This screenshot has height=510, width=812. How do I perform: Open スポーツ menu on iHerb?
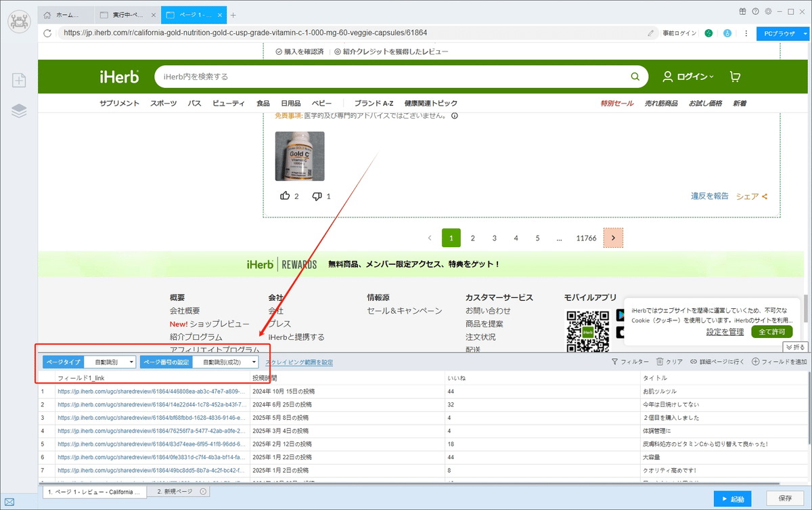point(163,104)
